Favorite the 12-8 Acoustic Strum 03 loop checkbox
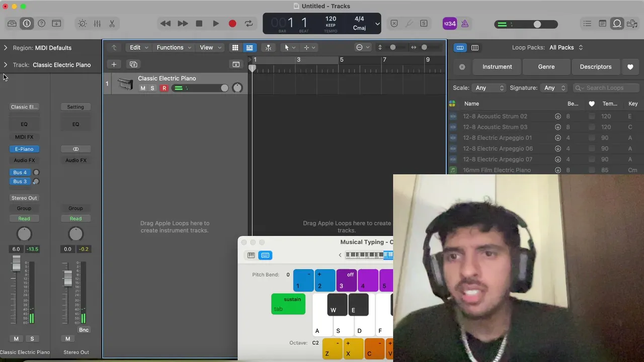The image size is (644, 362). 592,127
